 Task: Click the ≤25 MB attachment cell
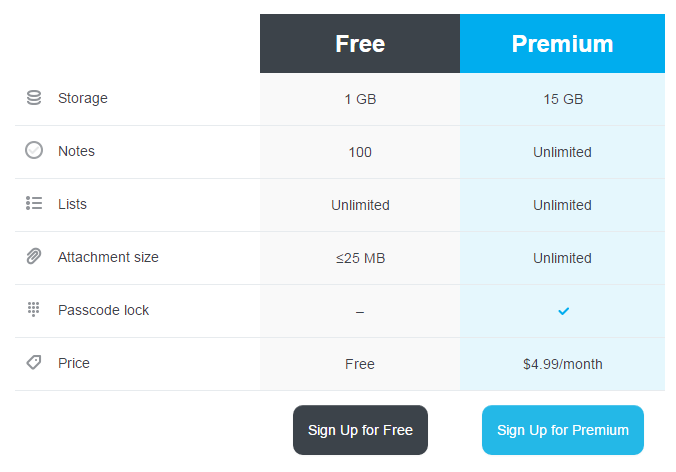click(x=360, y=258)
